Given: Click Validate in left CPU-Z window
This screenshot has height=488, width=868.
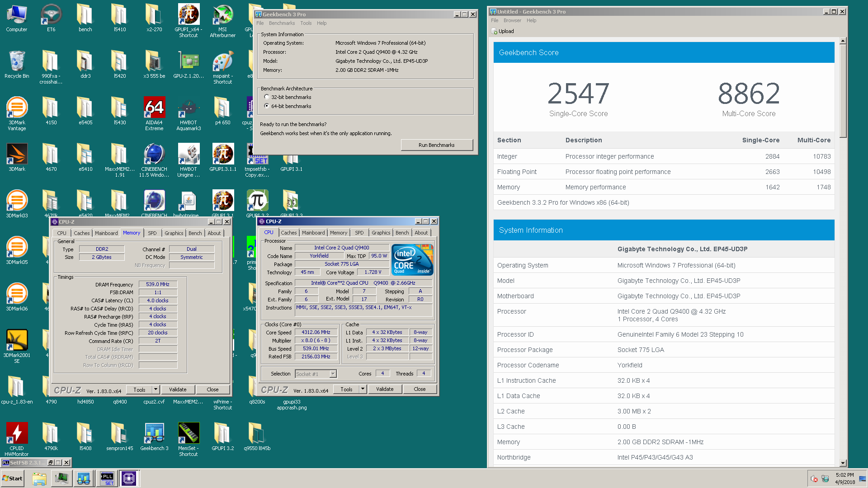Looking at the screenshot, I should (x=178, y=389).
